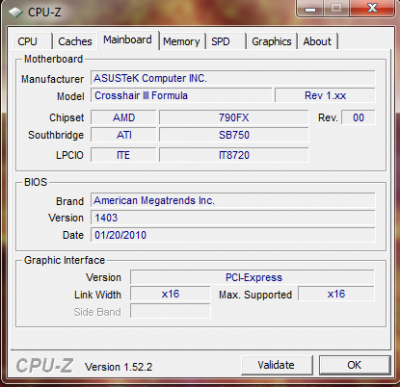Screen dimensions: 400x387
Task: Click BIOS version value 1403
Action: [x=233, y=218]
